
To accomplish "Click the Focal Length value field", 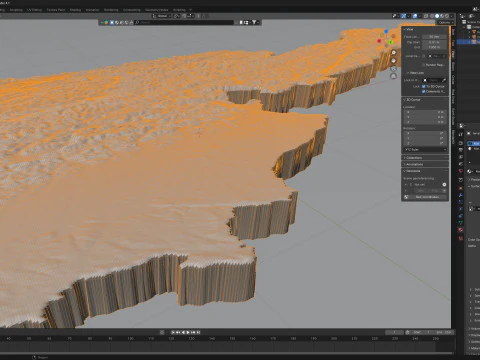I will point(434,37).
